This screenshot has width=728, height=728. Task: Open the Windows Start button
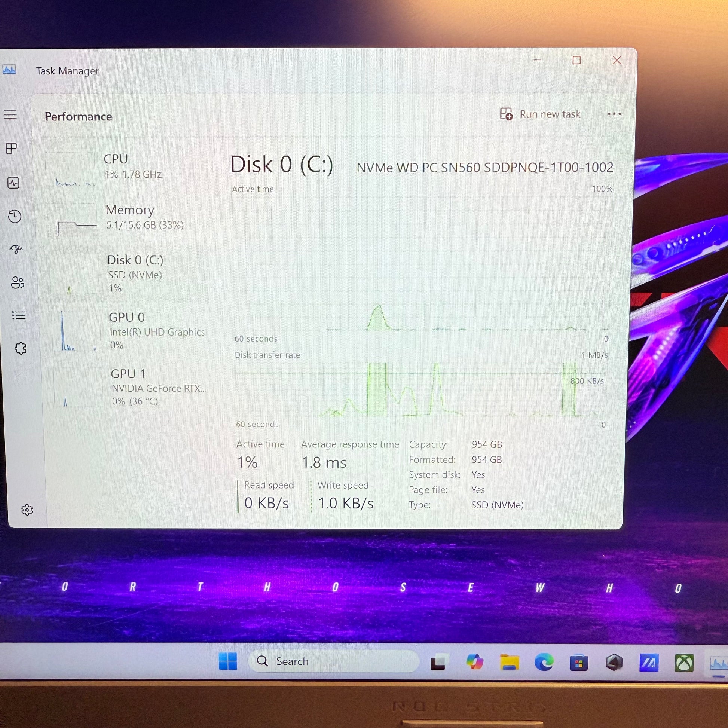228,661
